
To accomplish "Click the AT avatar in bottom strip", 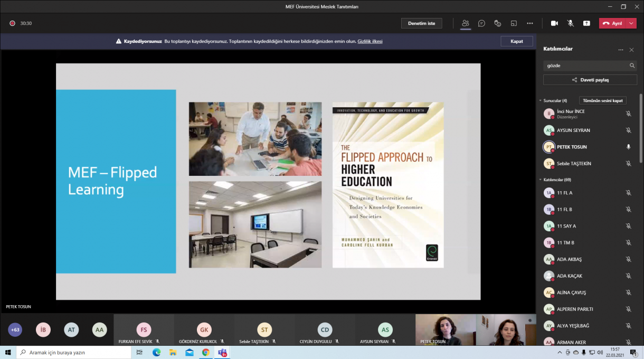I will 71,330.
